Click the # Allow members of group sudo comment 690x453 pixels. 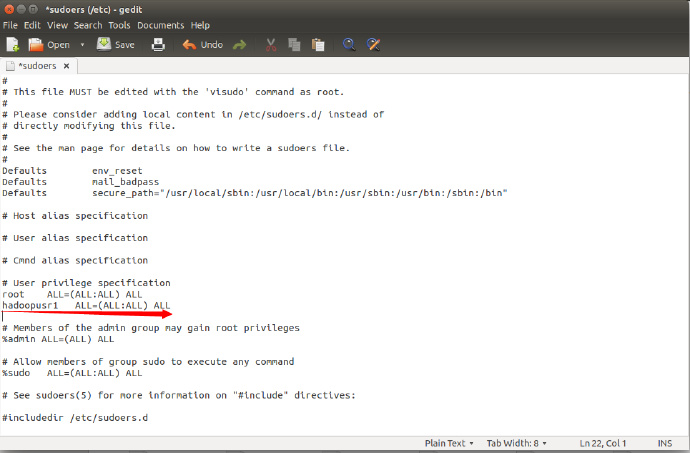click(148, 361)
